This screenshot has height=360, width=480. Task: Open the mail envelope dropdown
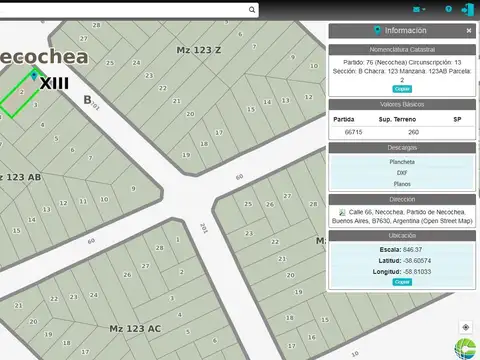419,9
